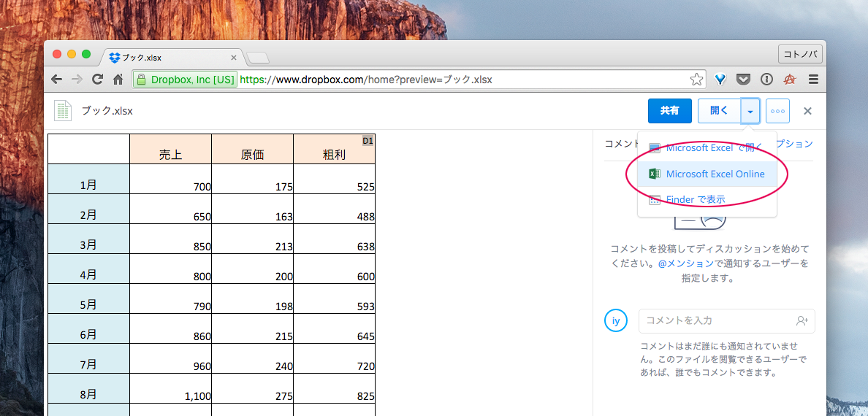Click the 粗利 header cell
The height and width of the screenshot is (416, 868).
335,149
